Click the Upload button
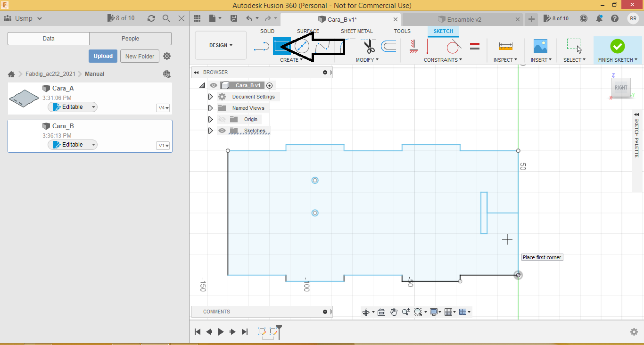 [x=103, y=56]
